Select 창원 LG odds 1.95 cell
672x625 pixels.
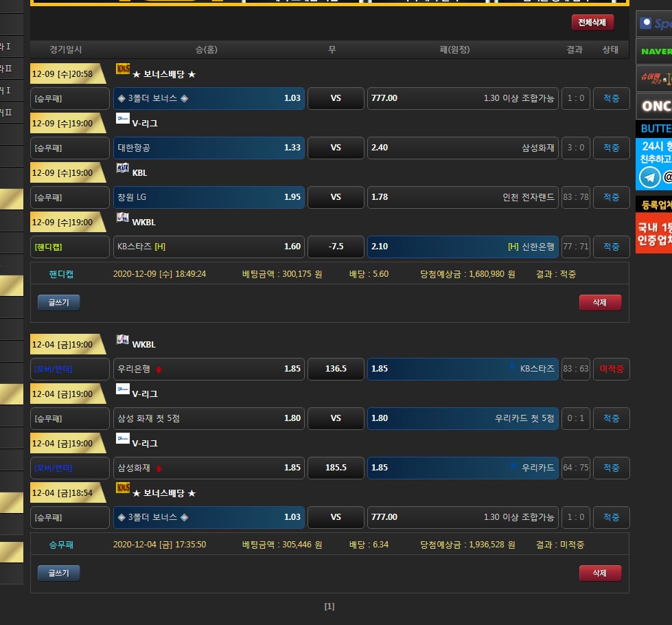point(209,197)
